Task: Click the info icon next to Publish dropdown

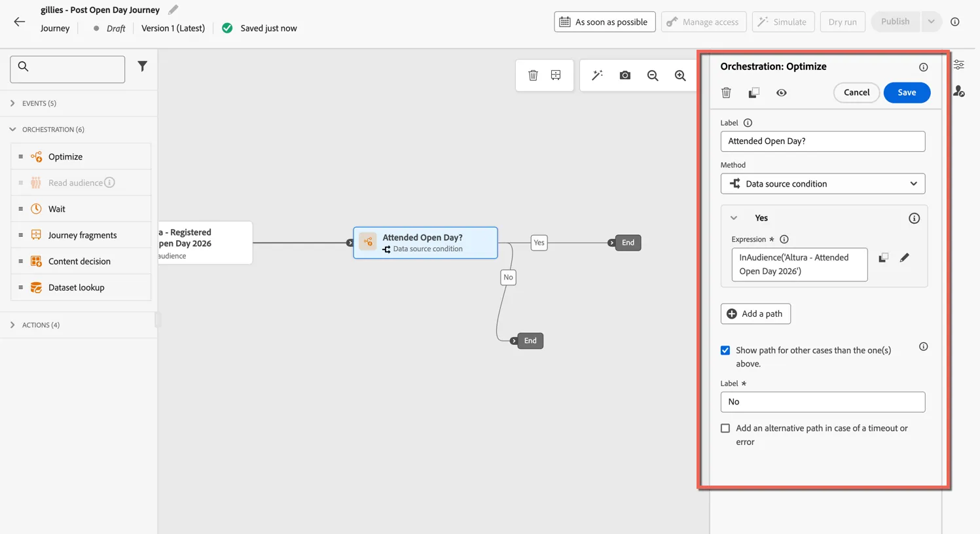Action: [955, 22]
